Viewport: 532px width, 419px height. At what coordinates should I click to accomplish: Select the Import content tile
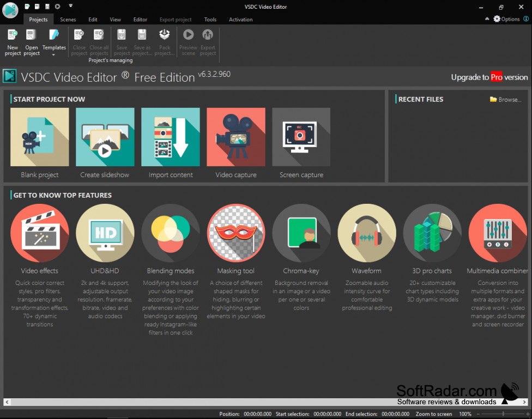coord(171,137)
